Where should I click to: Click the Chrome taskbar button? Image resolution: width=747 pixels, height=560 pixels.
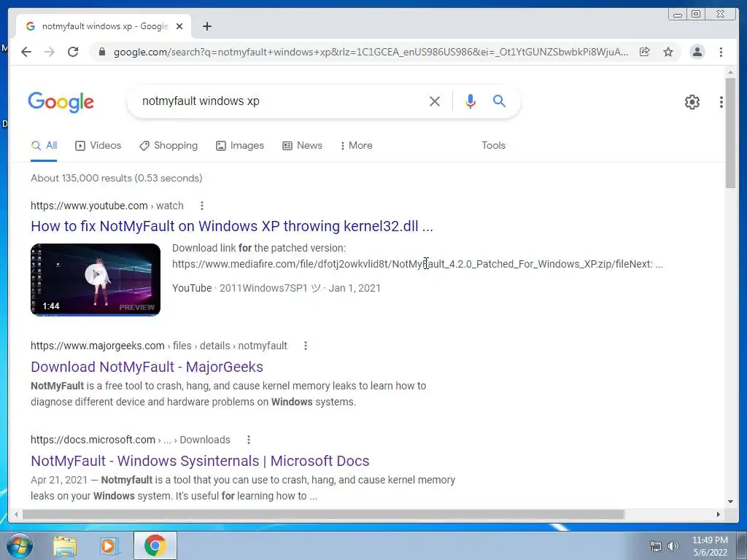(155, 545)
